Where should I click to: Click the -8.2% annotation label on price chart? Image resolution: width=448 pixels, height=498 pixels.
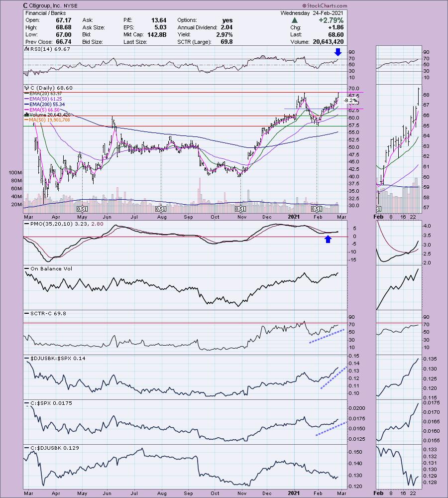tap(350, 101)
